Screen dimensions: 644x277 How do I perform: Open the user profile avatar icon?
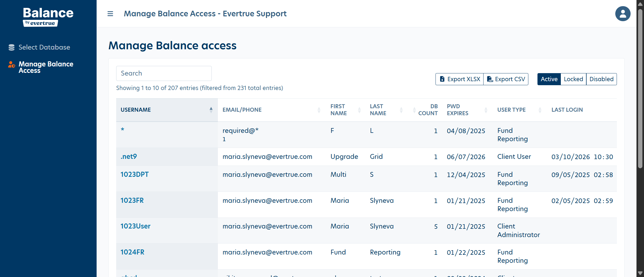623,14
